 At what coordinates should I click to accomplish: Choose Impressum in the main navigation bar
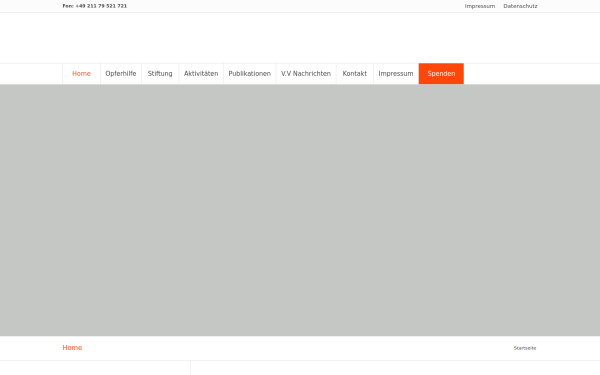click(x=396, y=73)
